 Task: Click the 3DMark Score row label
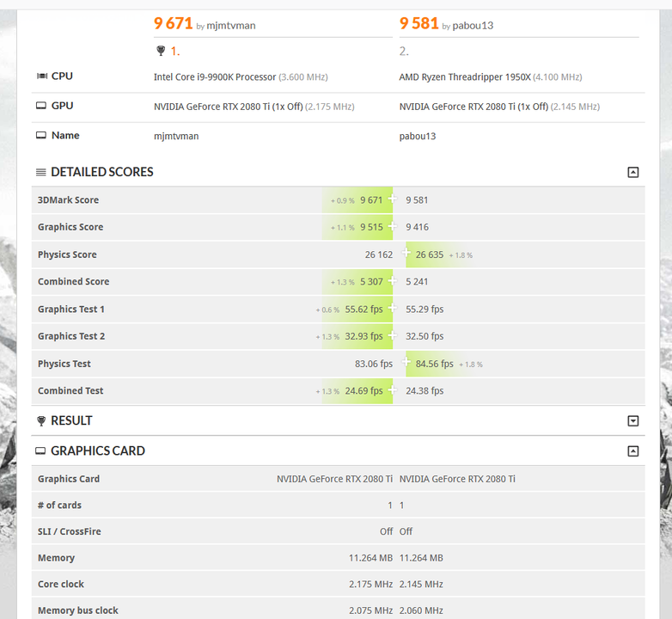click(x=68, y=200)
